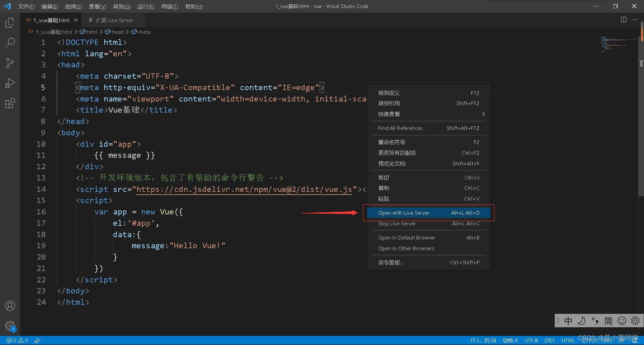Image resolution: width=644 pixels, height=345 pixels.
Task: Open the 转到(G) menu
Action: coord(122,6)
